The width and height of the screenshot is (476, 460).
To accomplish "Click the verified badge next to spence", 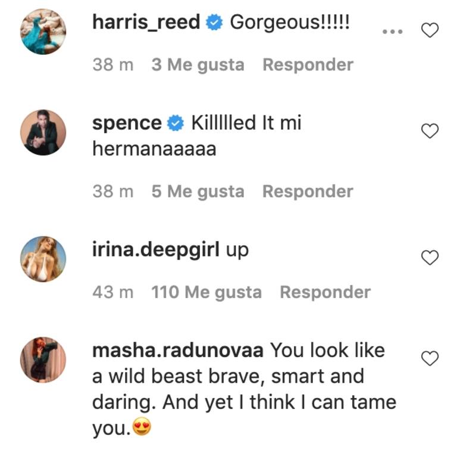I will (x=176, y=123).
